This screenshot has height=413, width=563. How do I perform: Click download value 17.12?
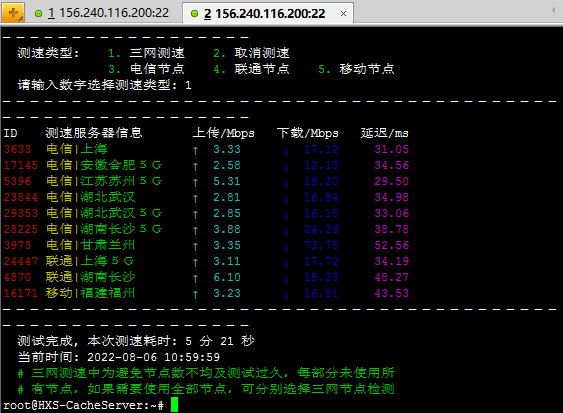tap(321, 149)
